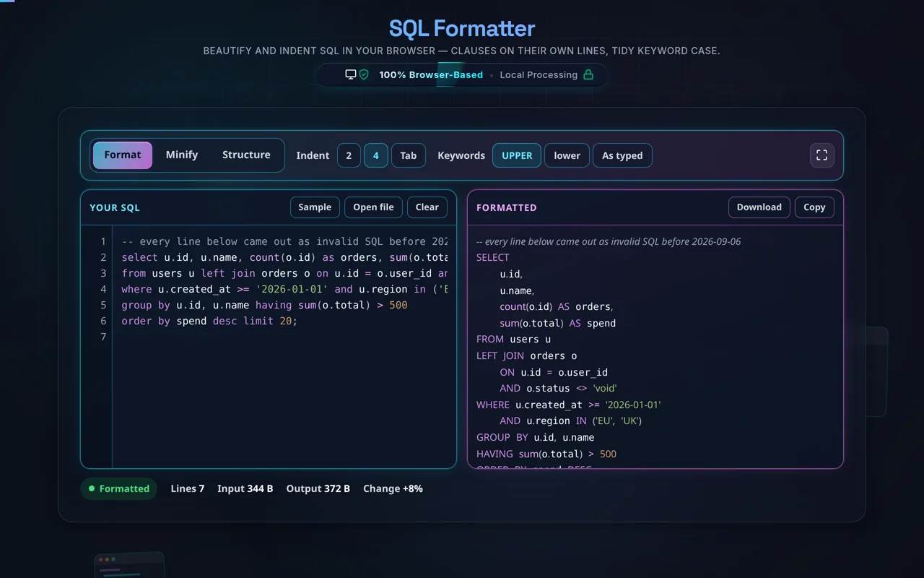
Task: Load the Sample SQL
Action: (x=315, y=207)
